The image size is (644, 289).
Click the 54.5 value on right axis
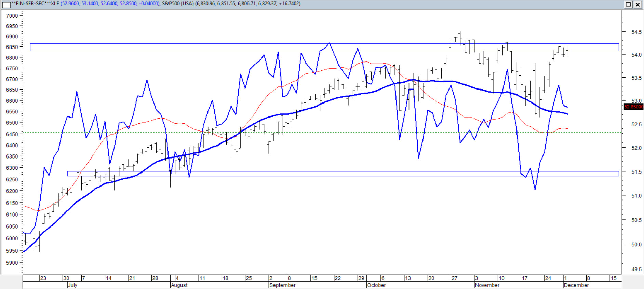[636, 32]
